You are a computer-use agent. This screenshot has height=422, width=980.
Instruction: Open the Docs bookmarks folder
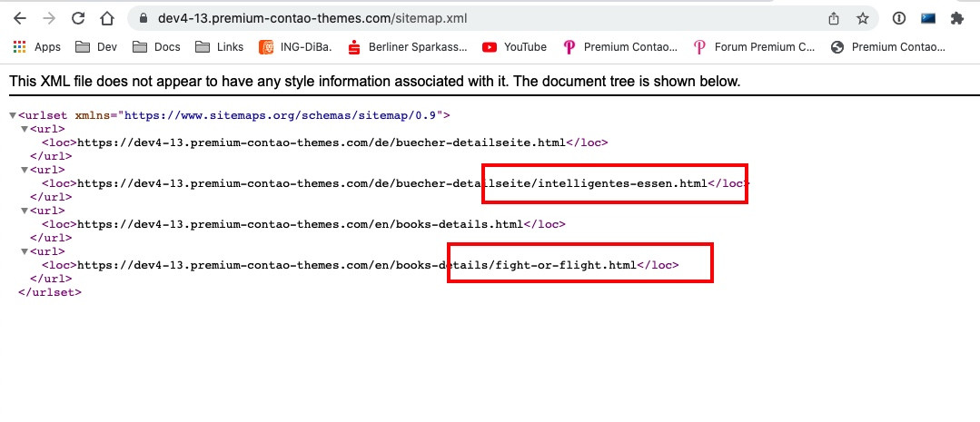tap(156, 47)
